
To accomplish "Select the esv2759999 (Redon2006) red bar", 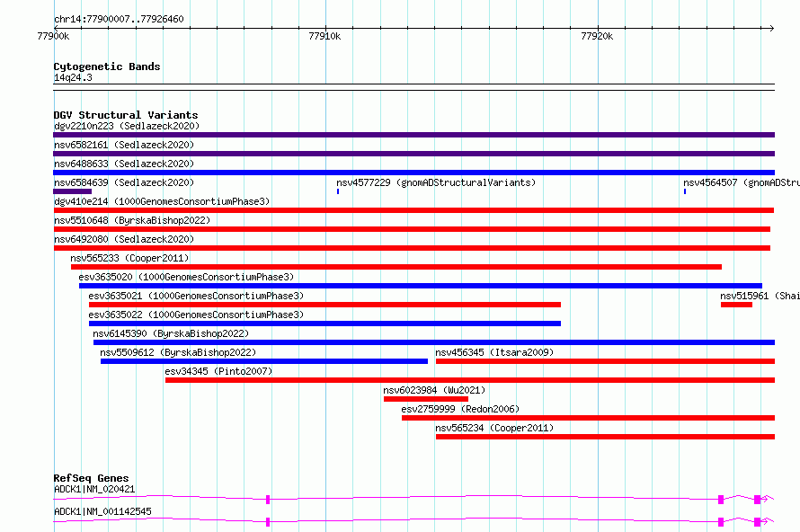I will point(588,418).
